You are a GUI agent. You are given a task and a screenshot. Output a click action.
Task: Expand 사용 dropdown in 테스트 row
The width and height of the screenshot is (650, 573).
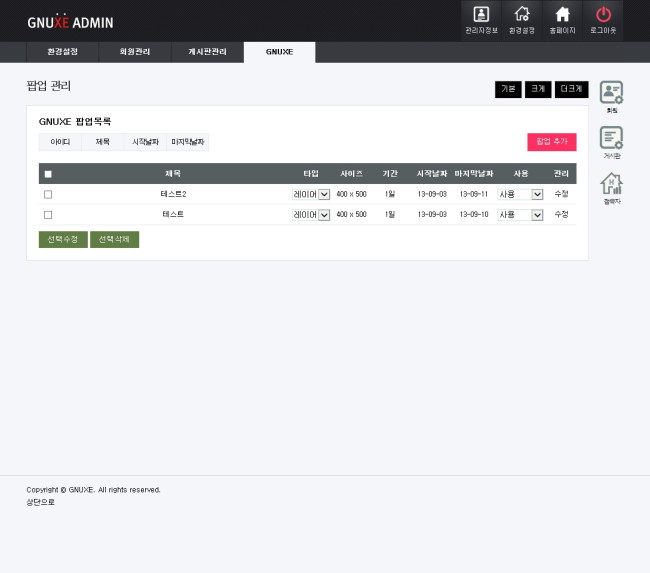pos(520,215)
